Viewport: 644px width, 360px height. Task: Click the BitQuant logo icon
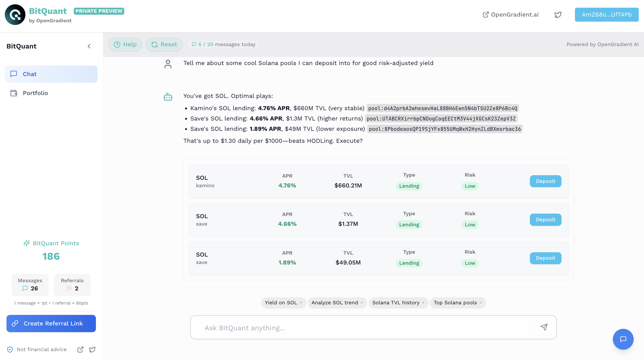(x=15, y=14)
